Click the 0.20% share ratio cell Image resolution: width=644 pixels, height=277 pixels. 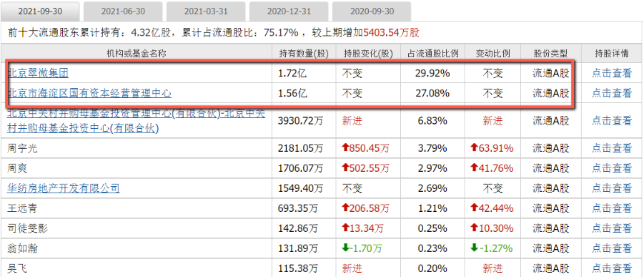point(432,268)
